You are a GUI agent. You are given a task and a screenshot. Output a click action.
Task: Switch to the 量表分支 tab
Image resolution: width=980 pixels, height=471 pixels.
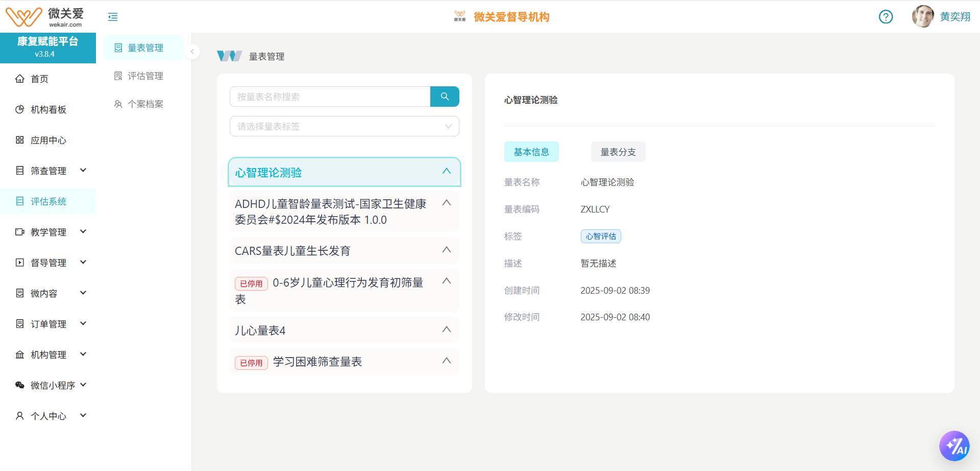618,152
